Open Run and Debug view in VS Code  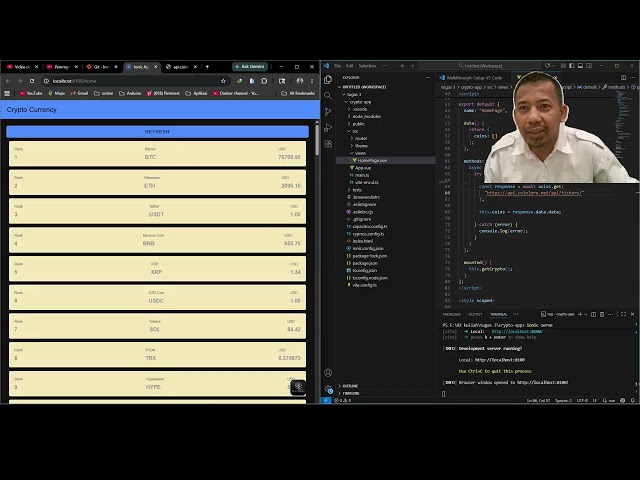328,128
